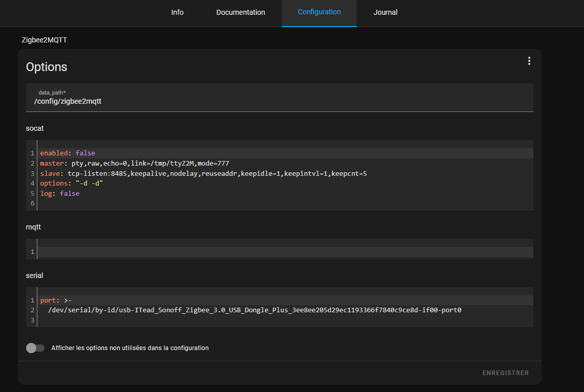Image resolution: width=584 pixels, height=392 pixels.
Task: Open the Documentation tab
Action: [240, 12]
